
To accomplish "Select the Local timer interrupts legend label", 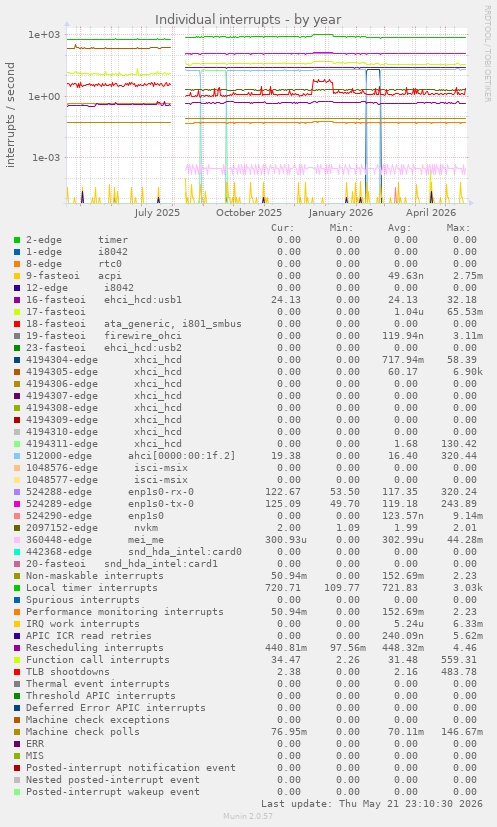I will tap(92, 588).
